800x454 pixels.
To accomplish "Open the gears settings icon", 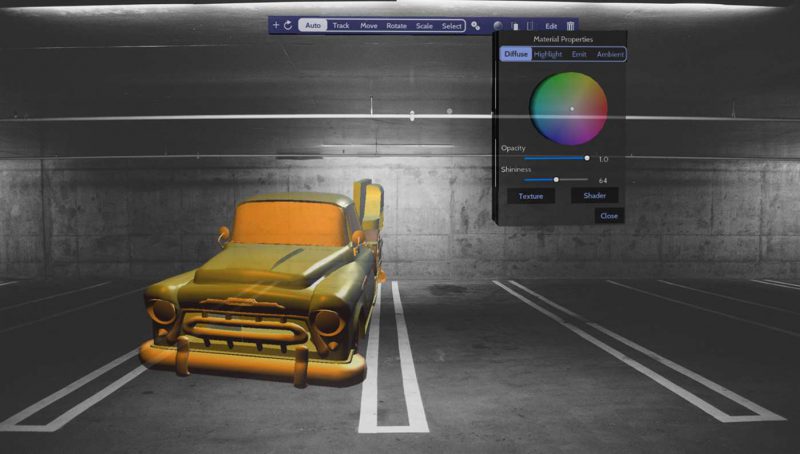I will coord(476,25).
